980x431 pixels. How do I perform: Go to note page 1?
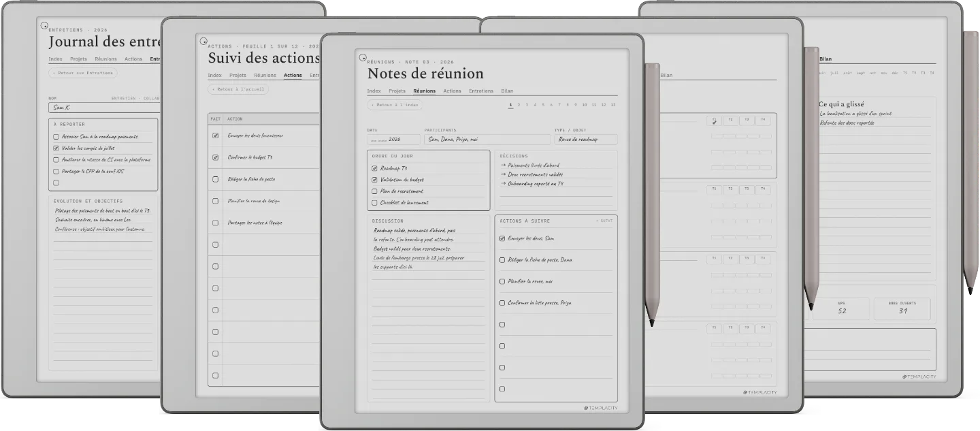(510, 105)
